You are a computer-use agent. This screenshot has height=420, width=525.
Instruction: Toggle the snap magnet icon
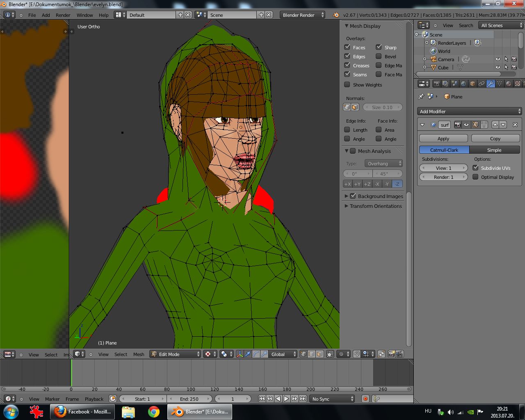coord(357,354)
